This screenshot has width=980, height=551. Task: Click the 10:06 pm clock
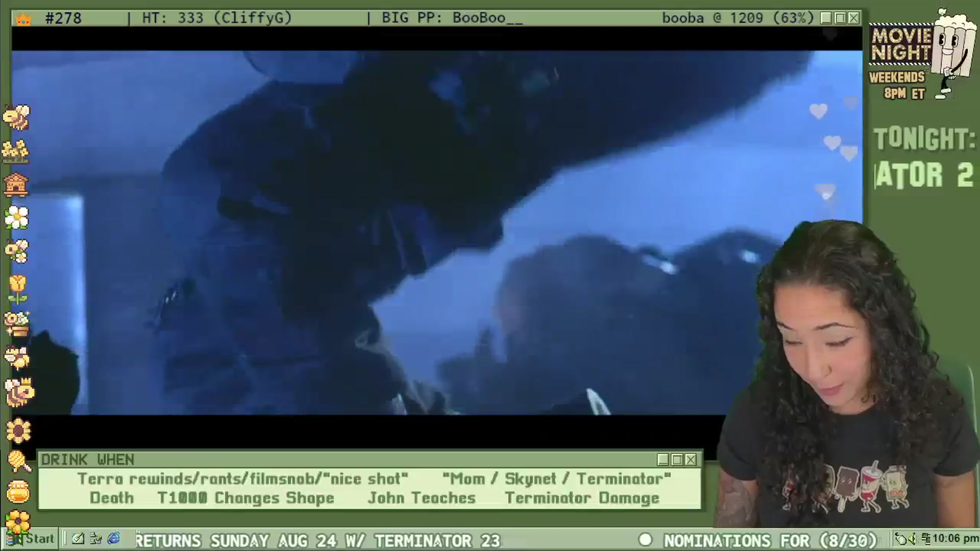(955, 539)
